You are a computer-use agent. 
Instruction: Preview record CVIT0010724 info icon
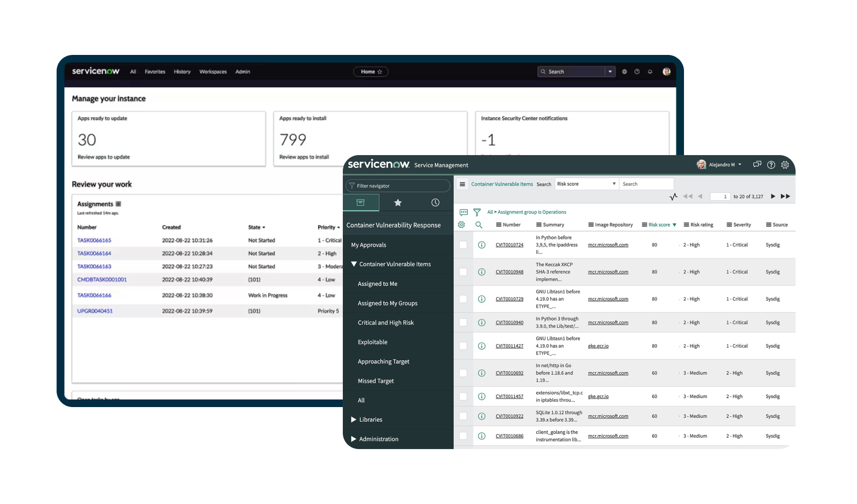click(x=482, y=245)
